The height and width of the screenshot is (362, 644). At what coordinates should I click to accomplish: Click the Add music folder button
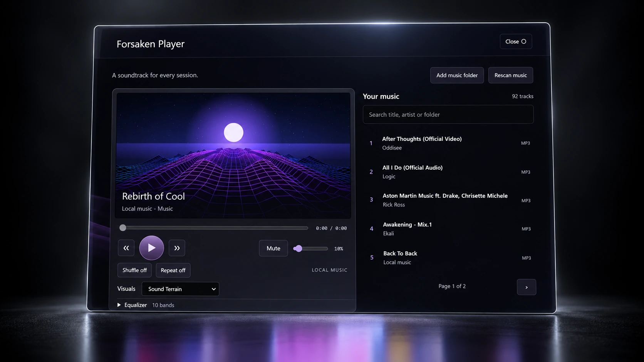(457, 75)
